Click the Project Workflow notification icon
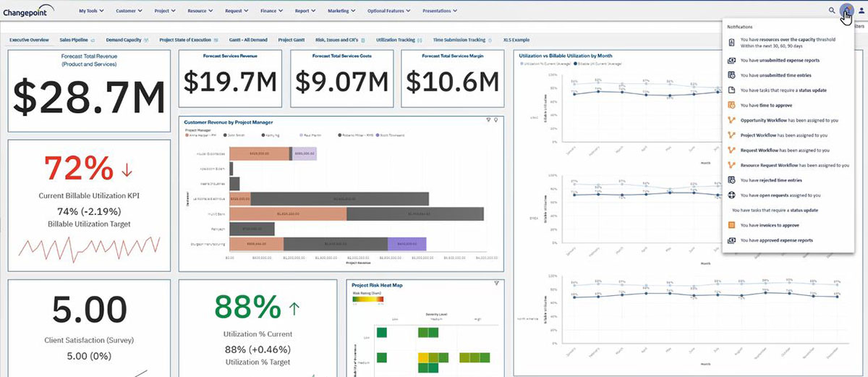This screenshot has height=377, width=868. click(x=732, y=135)
